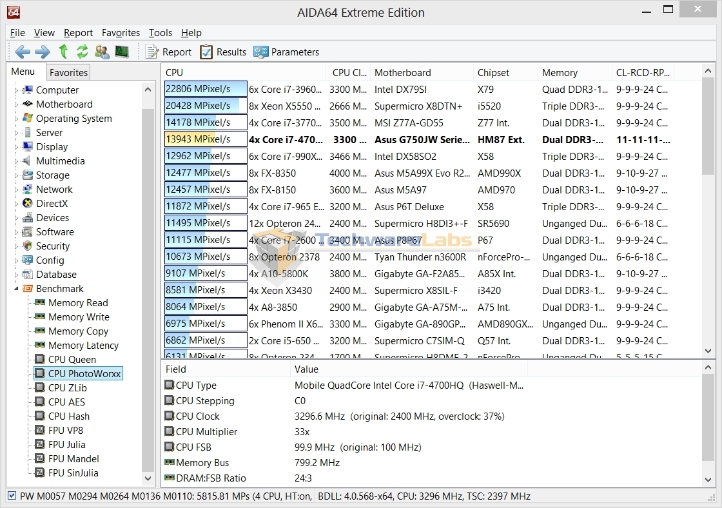
Task: Sort by the Memory column header
Action: 575,72
